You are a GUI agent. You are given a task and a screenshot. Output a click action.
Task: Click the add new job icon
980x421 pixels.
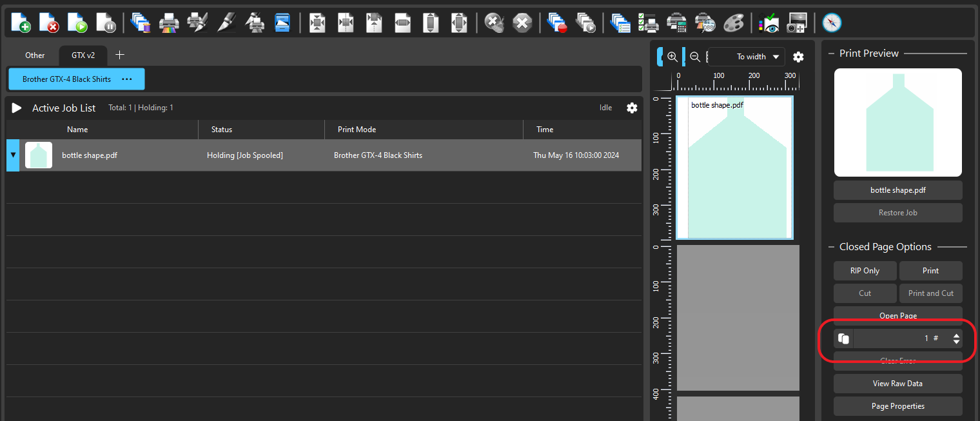[x=21, y=23]
